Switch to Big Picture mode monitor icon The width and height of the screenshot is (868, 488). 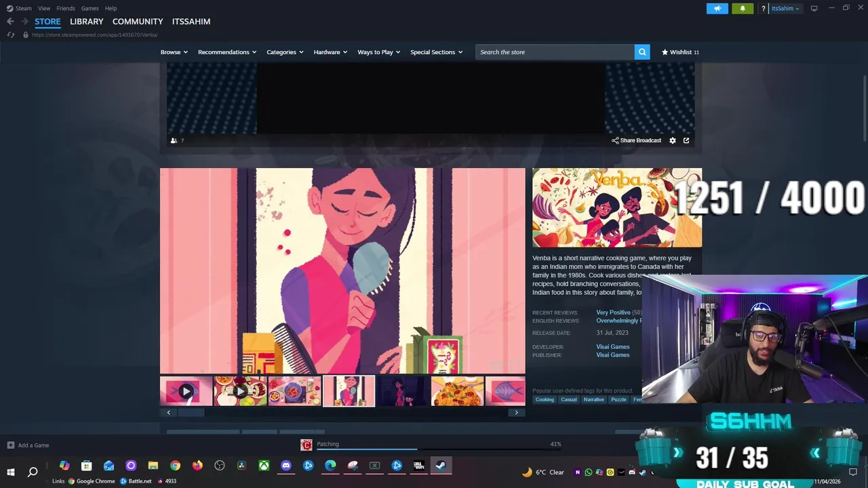pyautogui.click(x=814, y=8)
